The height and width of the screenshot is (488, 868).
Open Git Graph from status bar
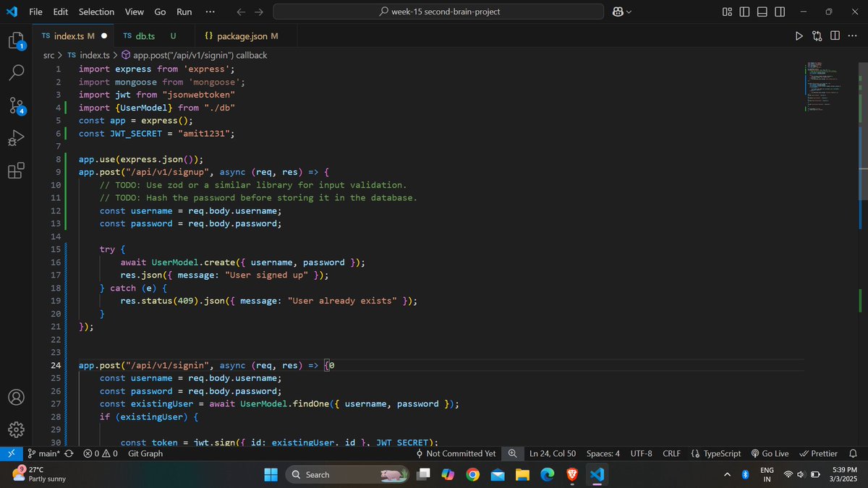click(145, 453)
